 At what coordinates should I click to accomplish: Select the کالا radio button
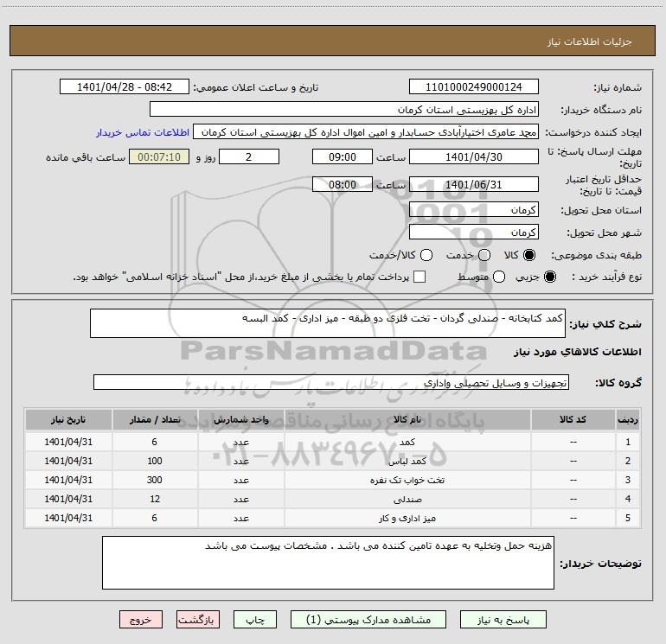tap(529, 255)
